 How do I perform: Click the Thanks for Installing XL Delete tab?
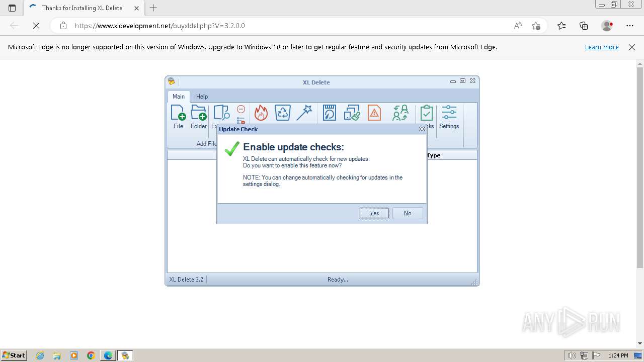coord(84,8)
